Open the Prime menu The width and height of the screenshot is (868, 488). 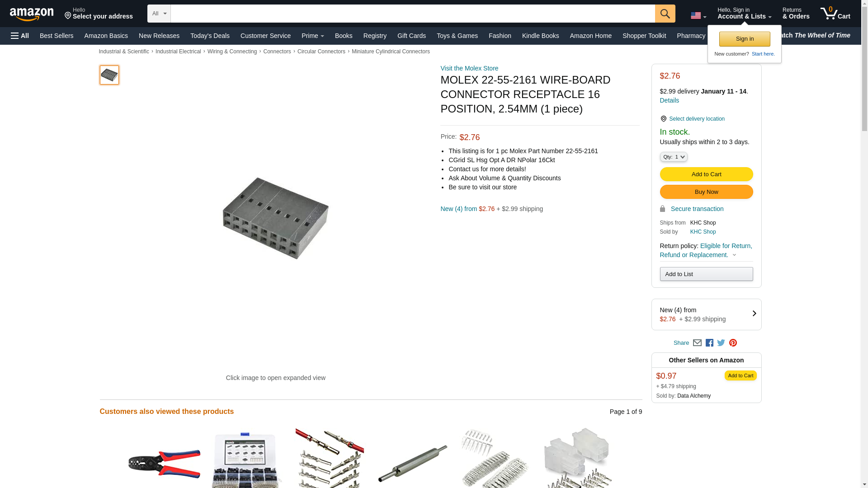[x=313, y=36]
